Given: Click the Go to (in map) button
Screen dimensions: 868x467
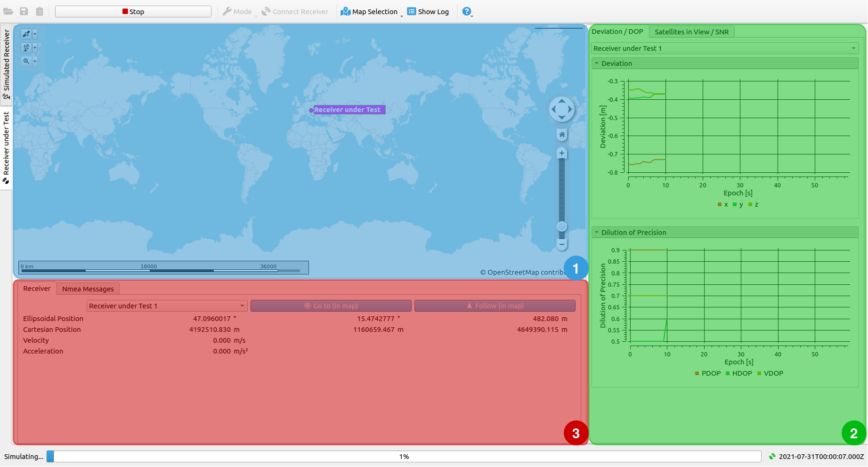Looking at the screenshot, I should (x=331, y=306).
